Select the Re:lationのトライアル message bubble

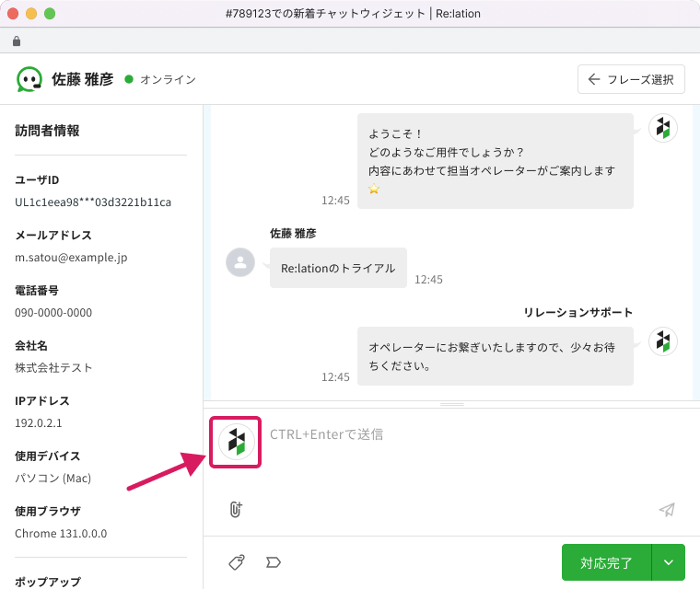[337, 268]
